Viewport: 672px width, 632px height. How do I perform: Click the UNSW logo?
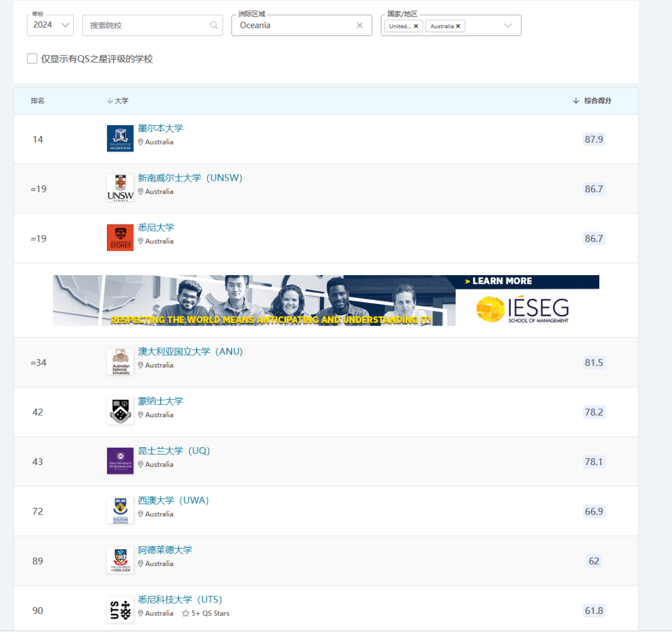click(120, 188)
